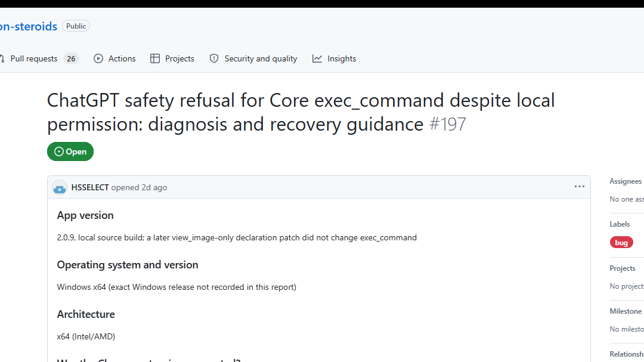
Task: Go to the Projects tab
Action: pyautogui.click(x=172, y=59)
